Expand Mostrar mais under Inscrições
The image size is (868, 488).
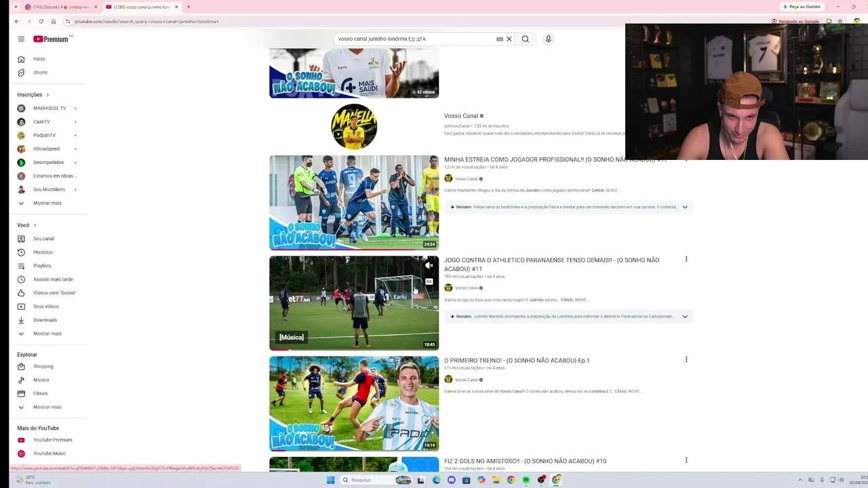click(47, 203)
